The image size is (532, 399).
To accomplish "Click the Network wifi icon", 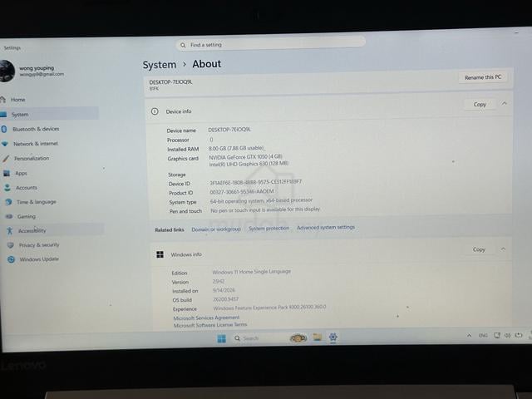I will coord(5,144).
